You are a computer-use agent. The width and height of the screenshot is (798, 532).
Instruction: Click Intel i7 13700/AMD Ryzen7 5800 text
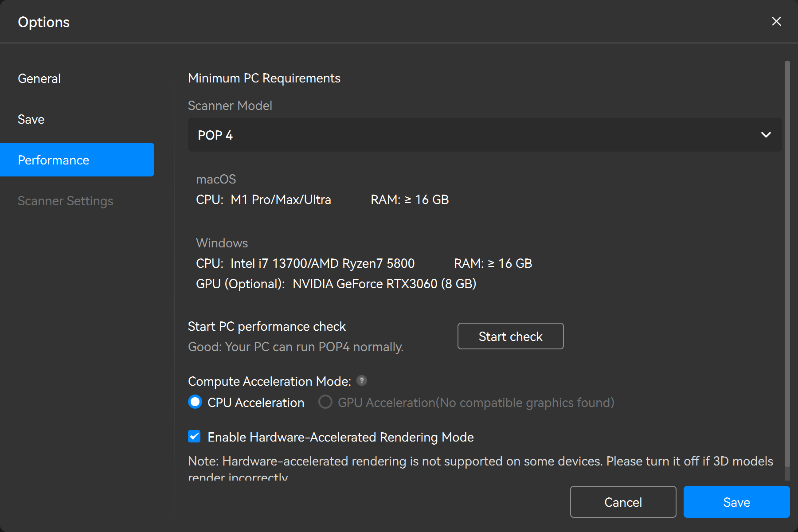(x=322, y=263)
